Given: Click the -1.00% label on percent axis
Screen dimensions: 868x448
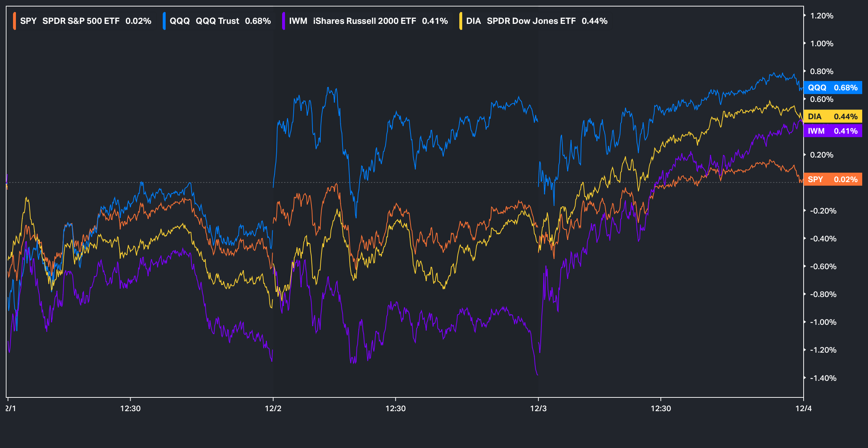Looking at the screenshot, I should pyautogui.click(x=823, y=322).
